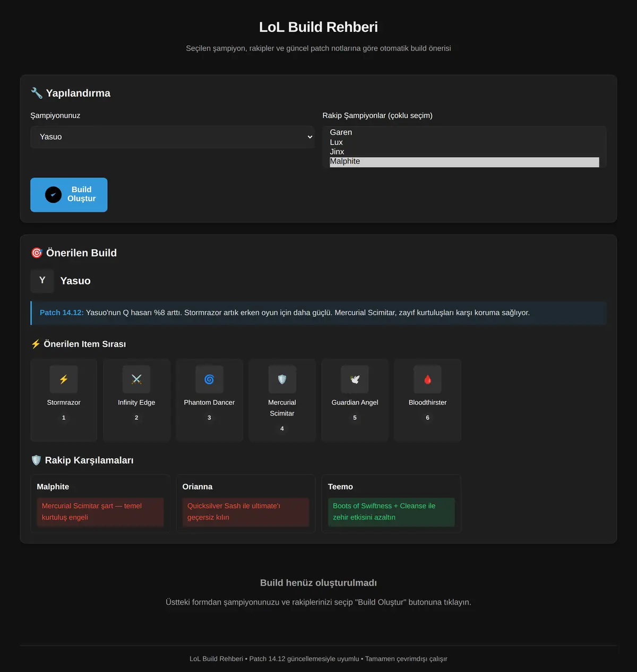Click the Infinity Edge item name
This screenshot has width=637, height=672.
click(136, 402)
